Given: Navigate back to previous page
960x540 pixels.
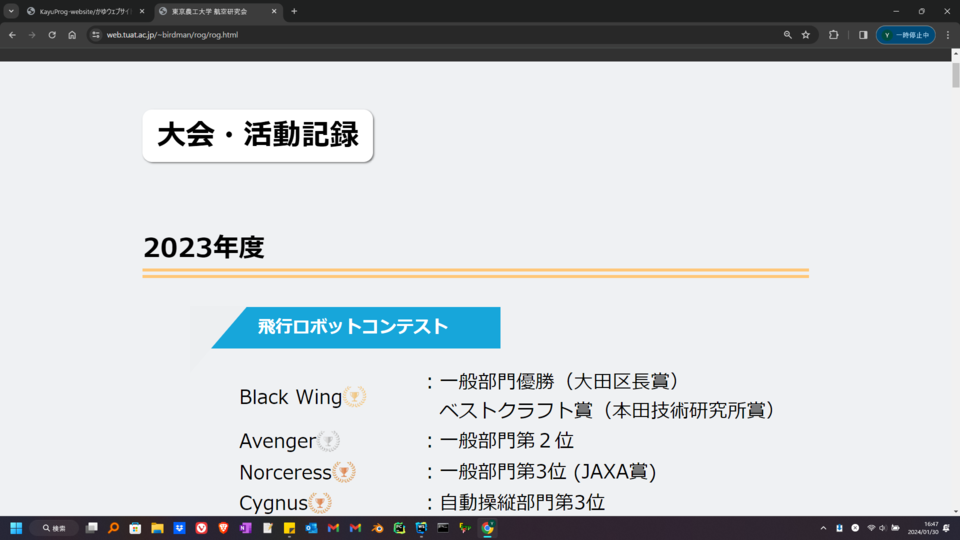Looking at the screenshot, I should tap(12, 35).
